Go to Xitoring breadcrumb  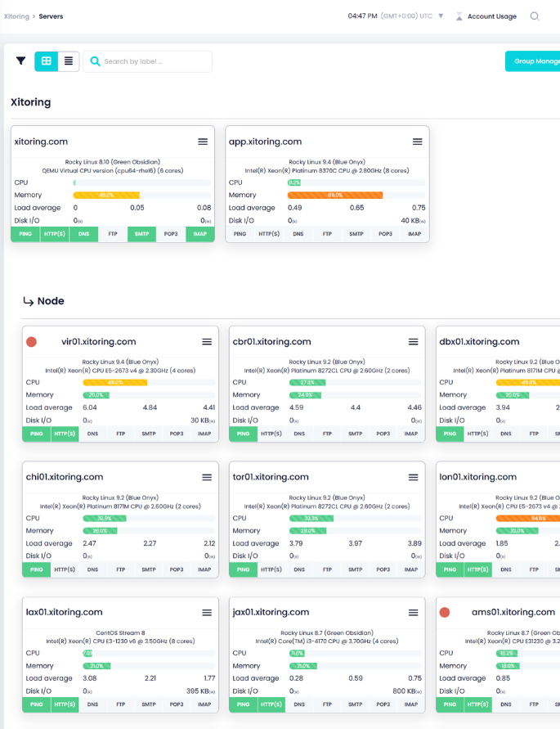[x=16, y=16]
